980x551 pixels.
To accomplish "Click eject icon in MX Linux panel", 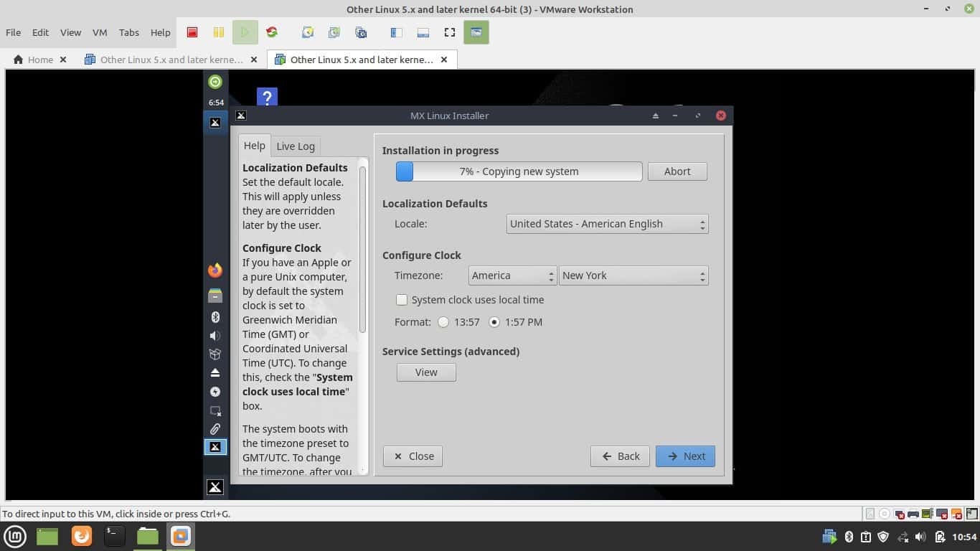I will tap(215, 373).
